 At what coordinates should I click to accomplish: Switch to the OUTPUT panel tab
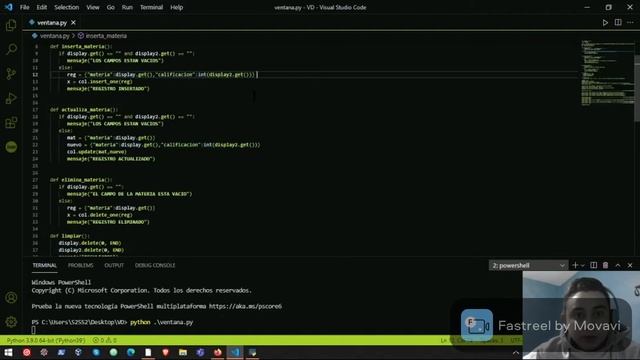[x=114, y=265]
